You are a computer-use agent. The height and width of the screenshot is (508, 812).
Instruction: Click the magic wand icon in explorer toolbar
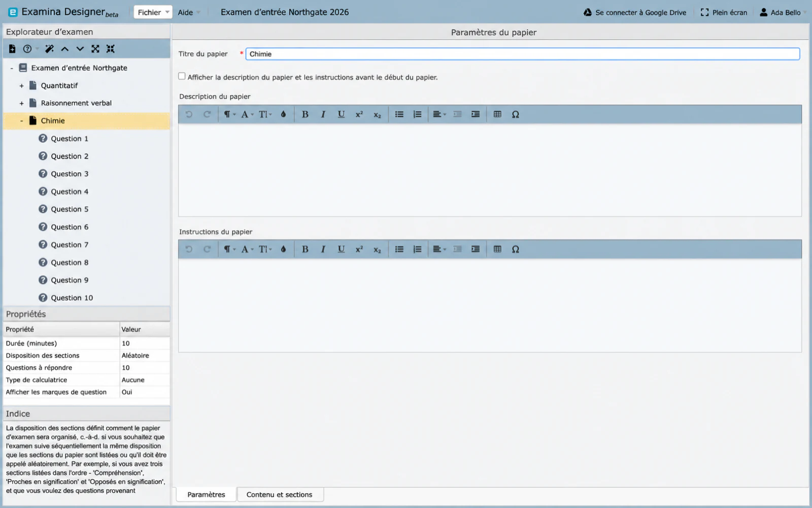(x=49, y=49)
